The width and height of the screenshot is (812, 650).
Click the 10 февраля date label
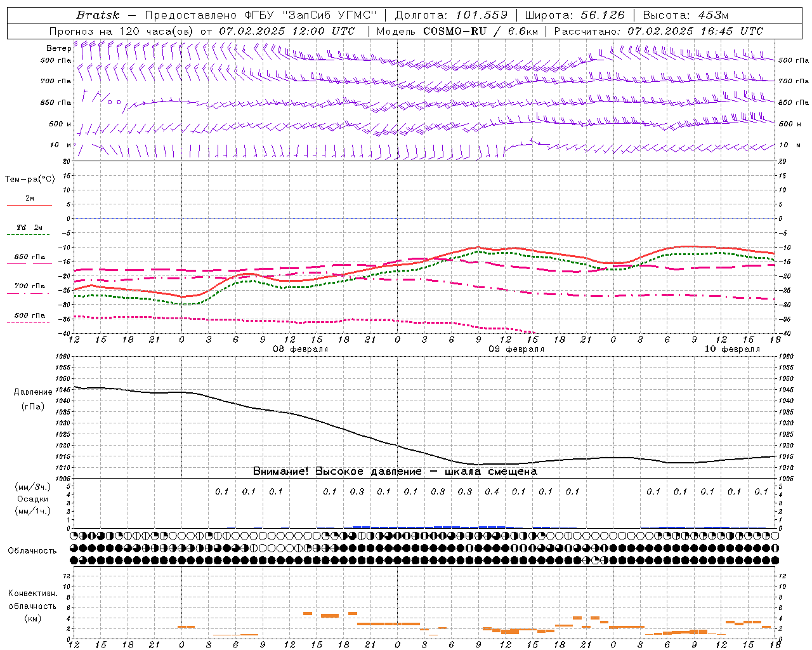732,349
